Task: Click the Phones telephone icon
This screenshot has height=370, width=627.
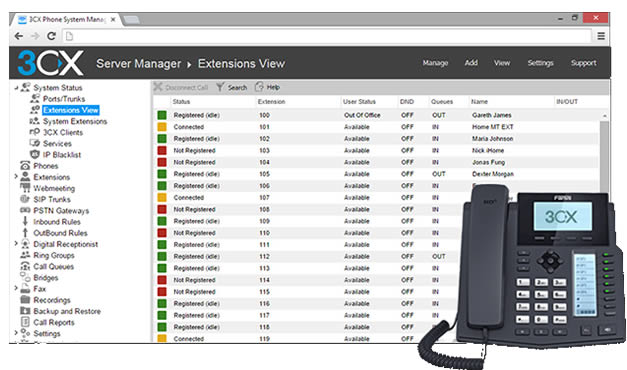Action: click(x=25, y=166)
